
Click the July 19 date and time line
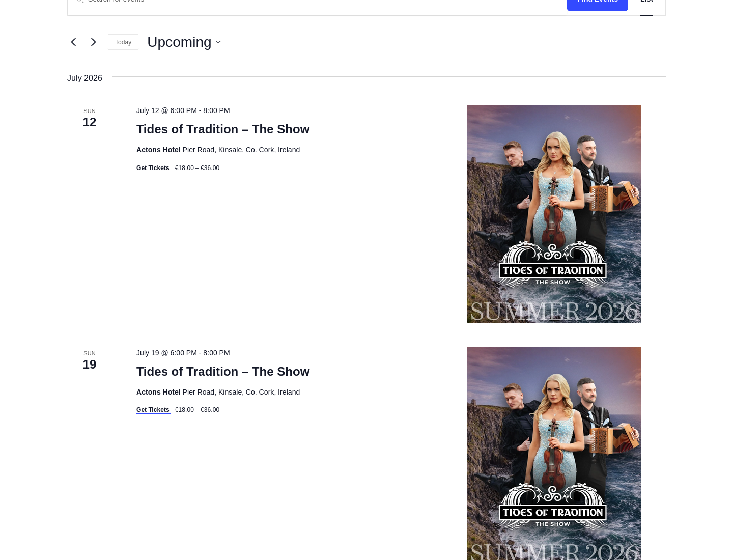(183, 353)
